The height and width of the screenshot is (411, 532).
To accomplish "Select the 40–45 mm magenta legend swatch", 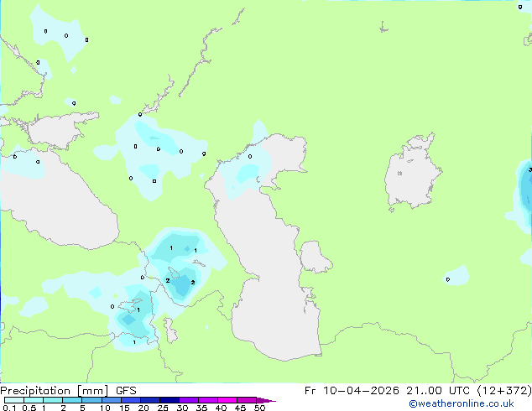I will pyautogui.click(x=227, y=400).
